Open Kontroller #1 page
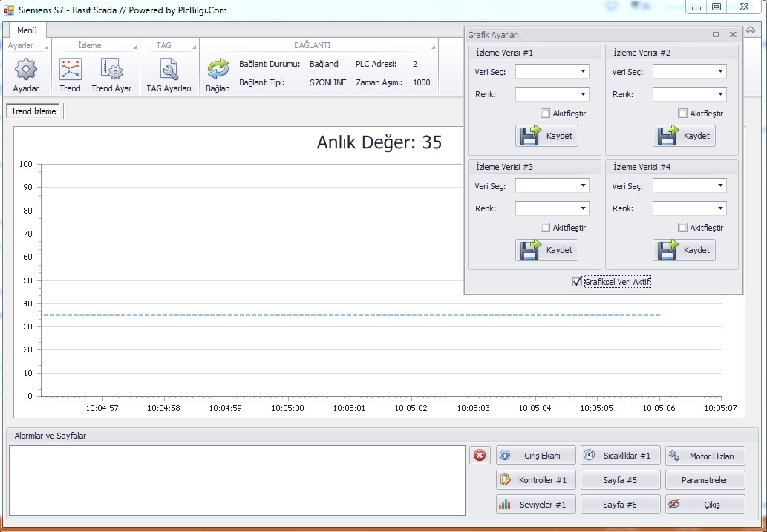The width and height of the screenshot is (767, 532). click(x=535, y=480)
